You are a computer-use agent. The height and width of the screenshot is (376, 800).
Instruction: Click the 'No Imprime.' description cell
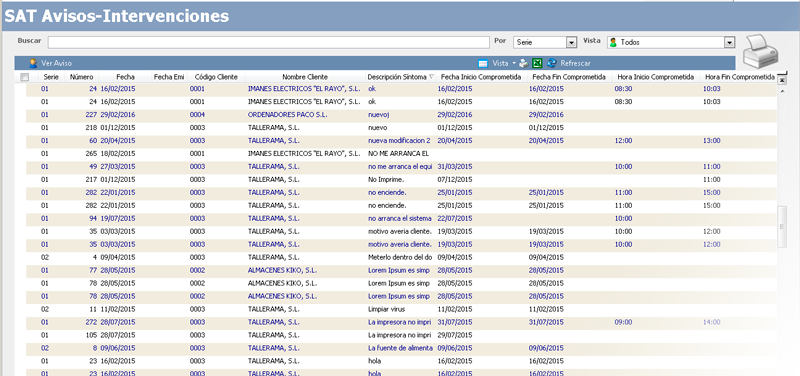coord(386,180)
